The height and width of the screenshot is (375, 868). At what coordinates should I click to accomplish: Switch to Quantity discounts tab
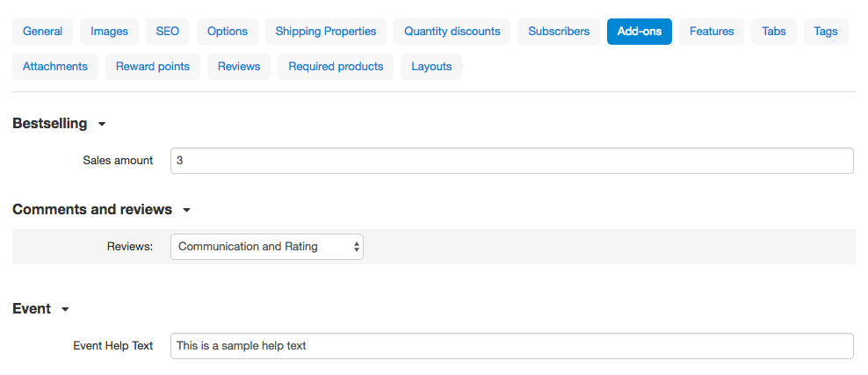point(452,32)
